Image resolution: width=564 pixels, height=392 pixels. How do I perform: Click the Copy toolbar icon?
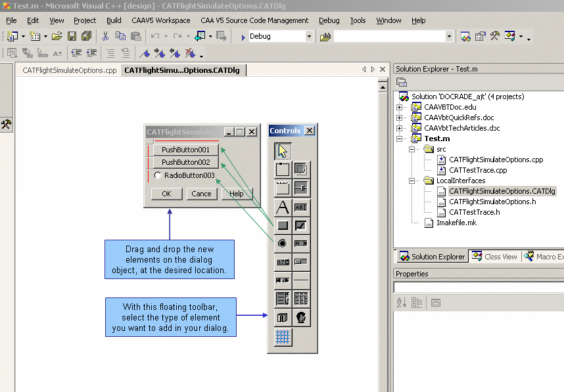click(120, 36)
